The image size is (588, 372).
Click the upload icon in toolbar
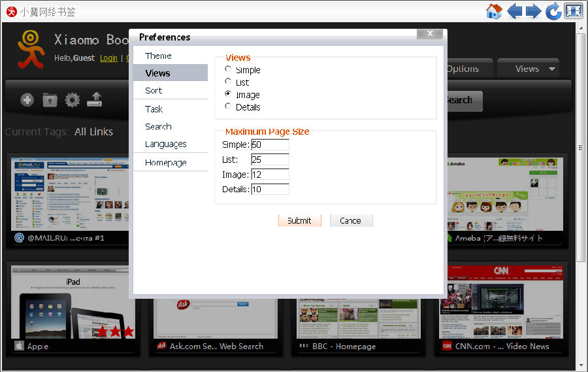(x=95, y=100)
